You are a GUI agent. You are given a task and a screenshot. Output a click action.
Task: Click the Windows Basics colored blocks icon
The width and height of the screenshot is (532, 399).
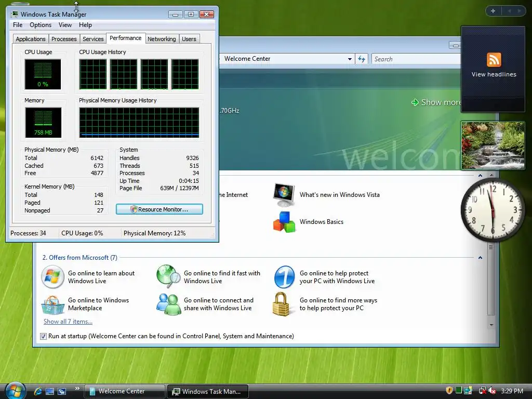click(x=284, y=222)
